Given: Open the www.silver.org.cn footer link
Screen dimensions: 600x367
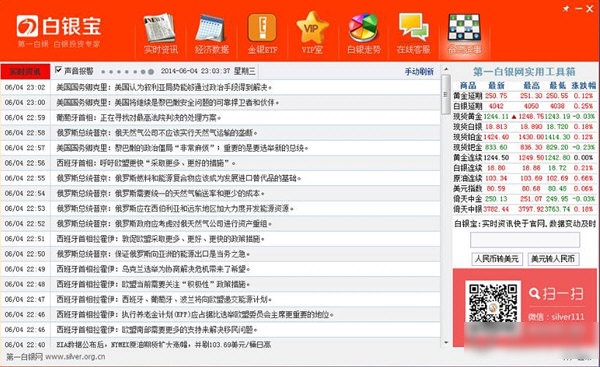Looking at the screenshot, I should [75, 357].
